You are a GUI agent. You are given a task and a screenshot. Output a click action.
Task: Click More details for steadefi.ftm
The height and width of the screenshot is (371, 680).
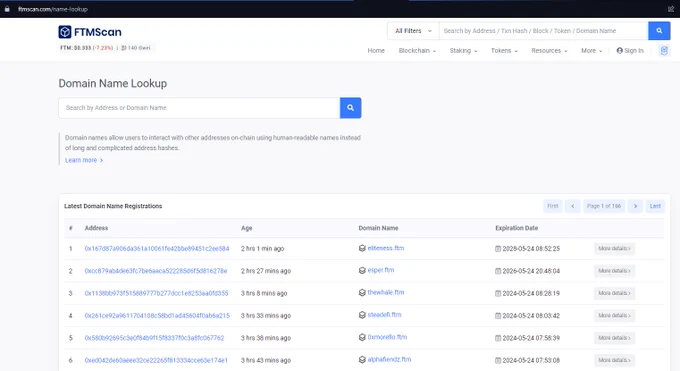pyautogui.click(x=615, y=315)
